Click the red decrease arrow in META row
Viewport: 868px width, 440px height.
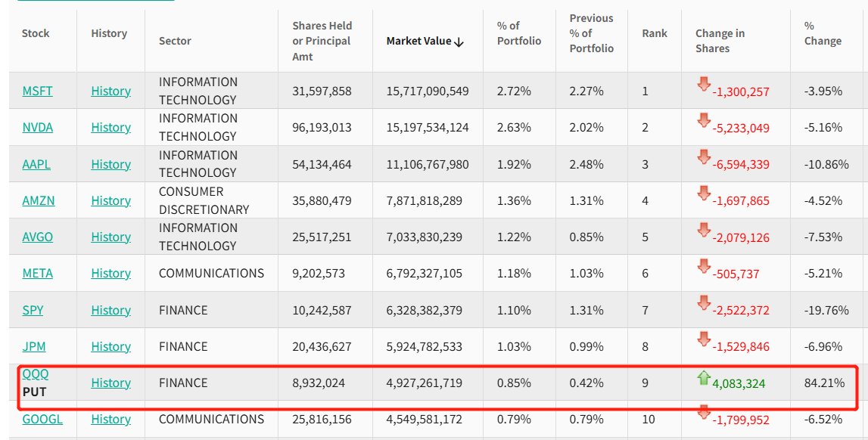click(x=704, y=267)
